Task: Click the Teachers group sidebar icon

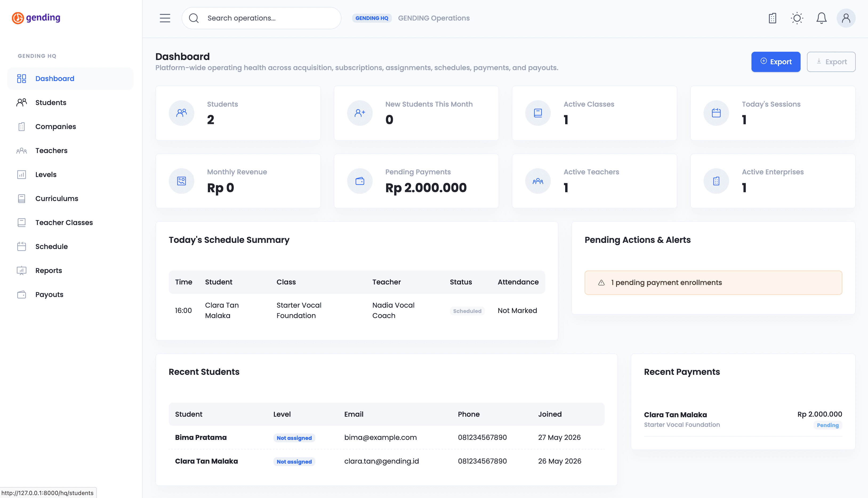Action: pos(22,151)
